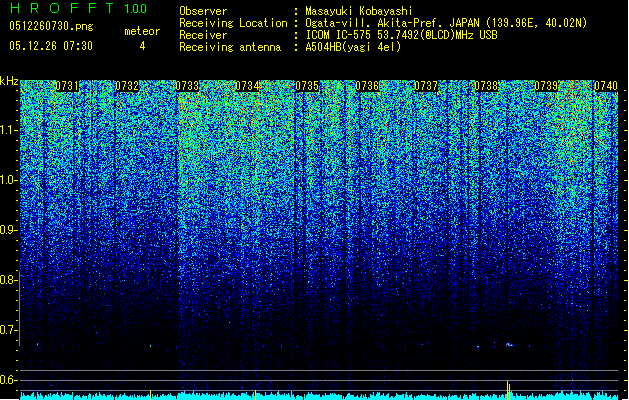Click the 0736 time marker
Screen dimensions: 629x400
click(x=367, y=86)
